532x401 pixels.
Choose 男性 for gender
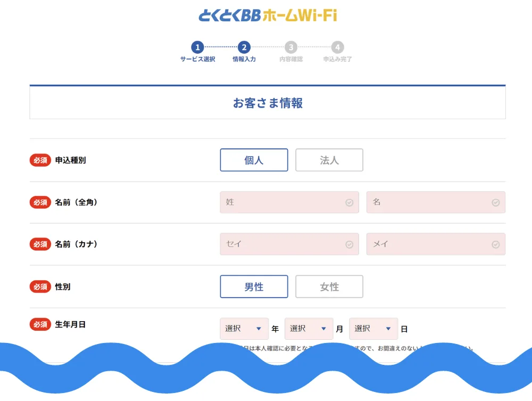pos(254,287)
